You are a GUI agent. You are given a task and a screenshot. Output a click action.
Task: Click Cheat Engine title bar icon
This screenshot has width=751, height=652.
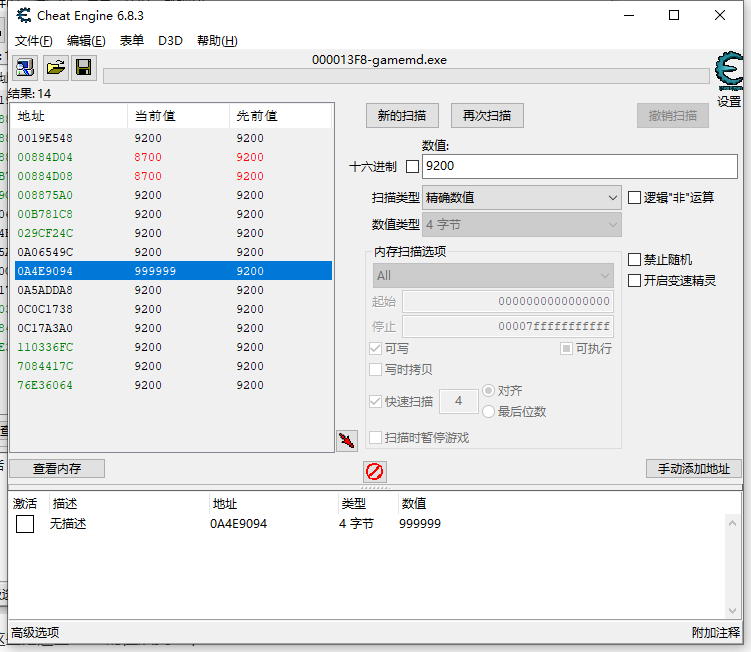[24, 15]
